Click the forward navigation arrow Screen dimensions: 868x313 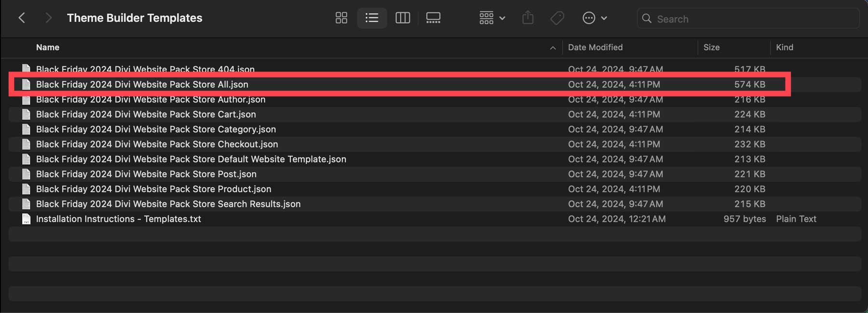click(48, 18)
